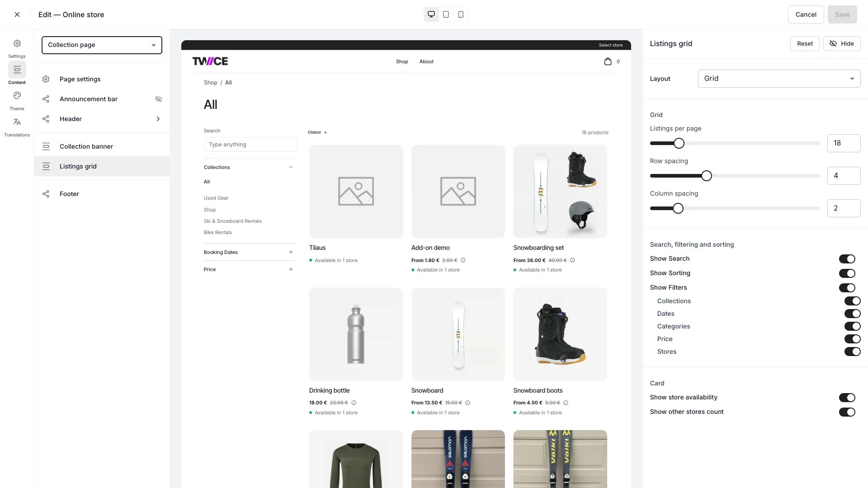Open Translations icon
The image size is (868, 488).
(17, 122)
